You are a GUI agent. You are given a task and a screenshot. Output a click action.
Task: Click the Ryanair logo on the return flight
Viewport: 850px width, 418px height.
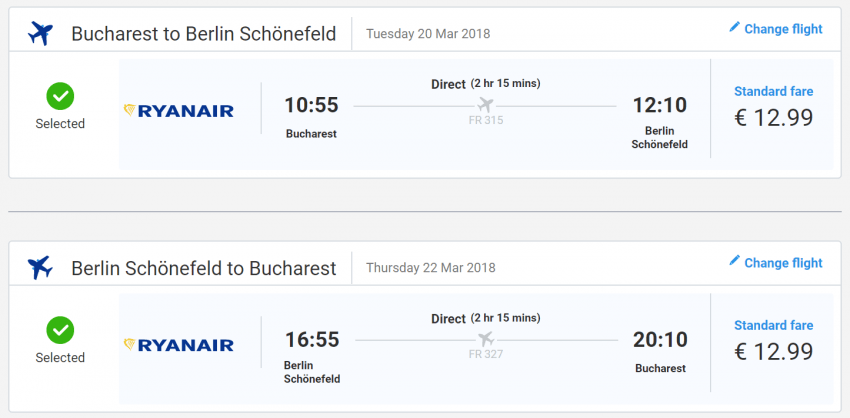coord(179,345)
